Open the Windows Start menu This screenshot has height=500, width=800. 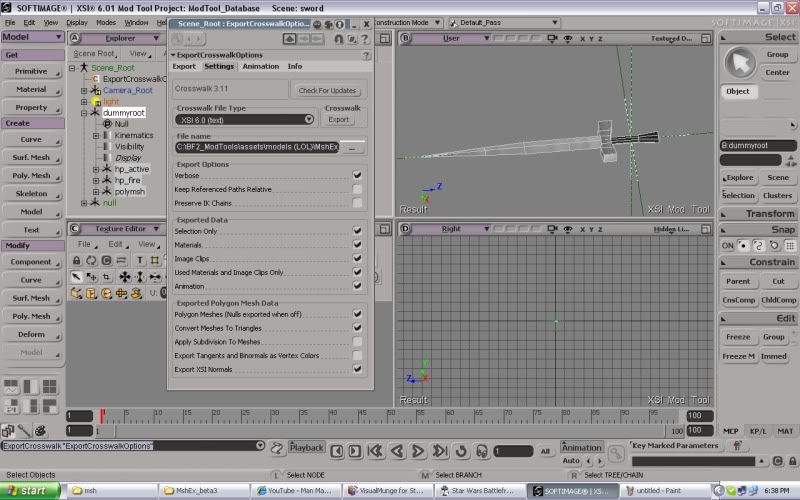pyautogui.click(x=29, y=490)
